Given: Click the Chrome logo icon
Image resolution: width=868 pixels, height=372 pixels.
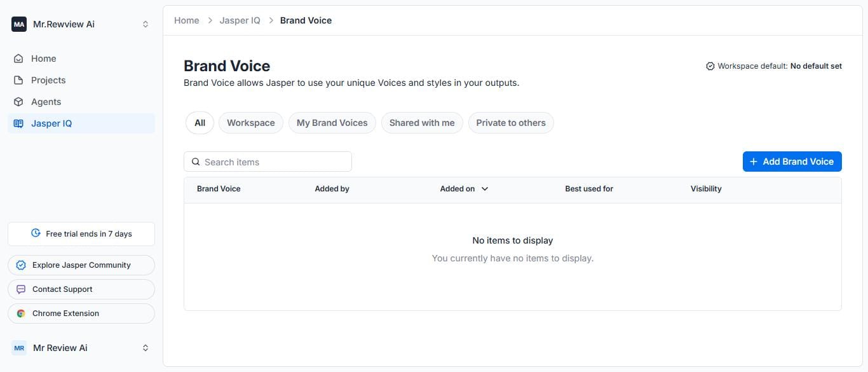Looking at the screenshot, I should (21, 313).
